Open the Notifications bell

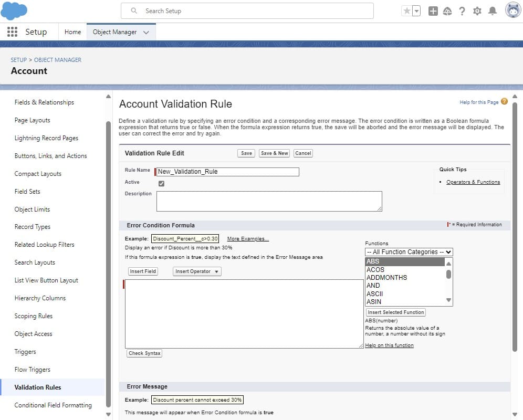coord(493,11)
